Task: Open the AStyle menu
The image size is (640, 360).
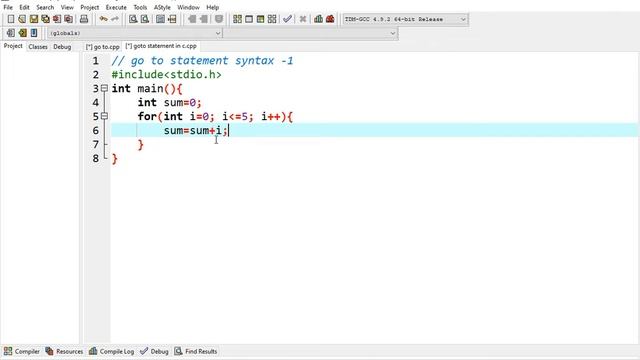Action: pyautogui.click(x=162, y=7)
